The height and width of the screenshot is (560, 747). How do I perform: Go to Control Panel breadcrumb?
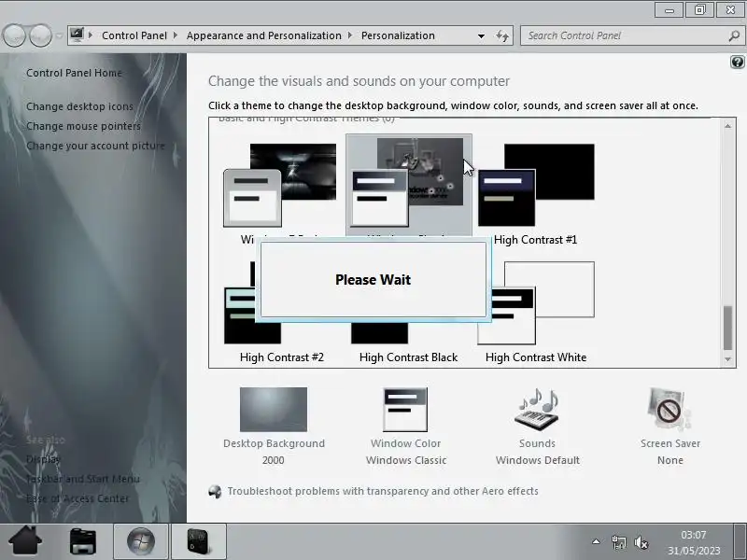click(x=134, y=35)
